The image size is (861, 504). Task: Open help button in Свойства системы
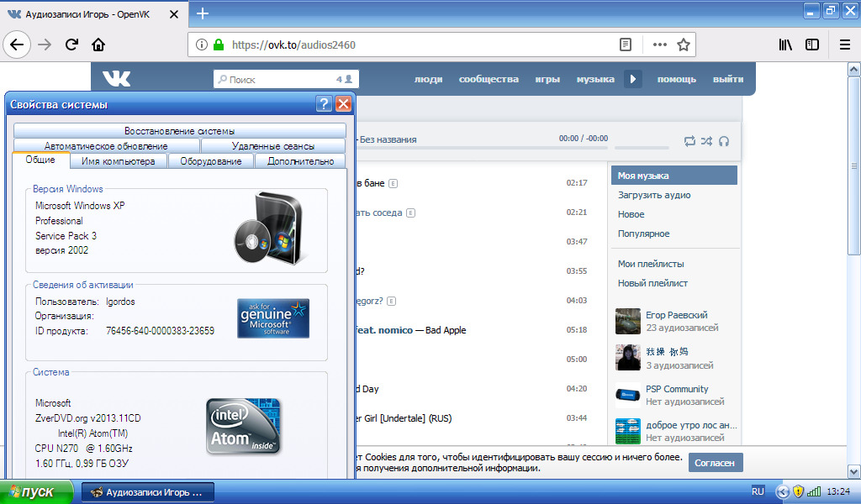(x=324, y=103)
